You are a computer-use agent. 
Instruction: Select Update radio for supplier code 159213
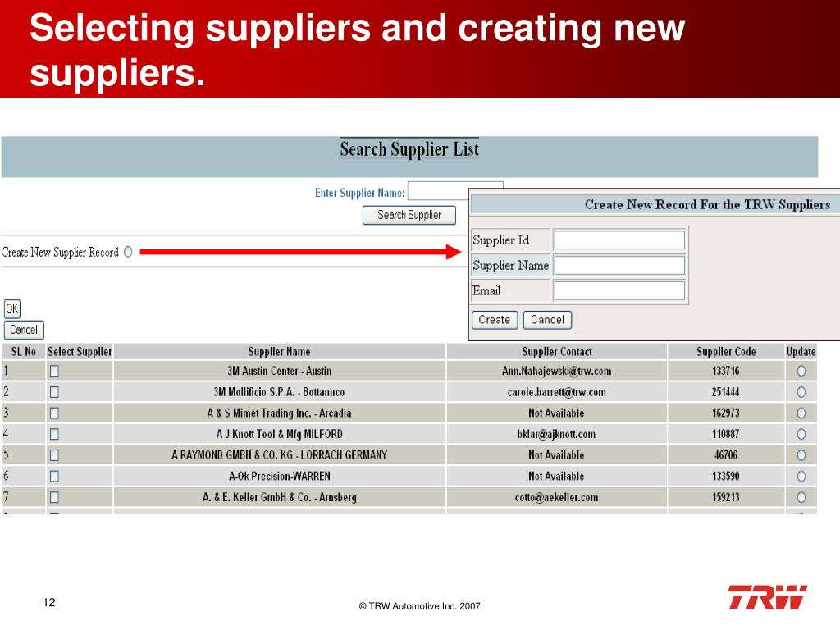(x=801, y=497)
